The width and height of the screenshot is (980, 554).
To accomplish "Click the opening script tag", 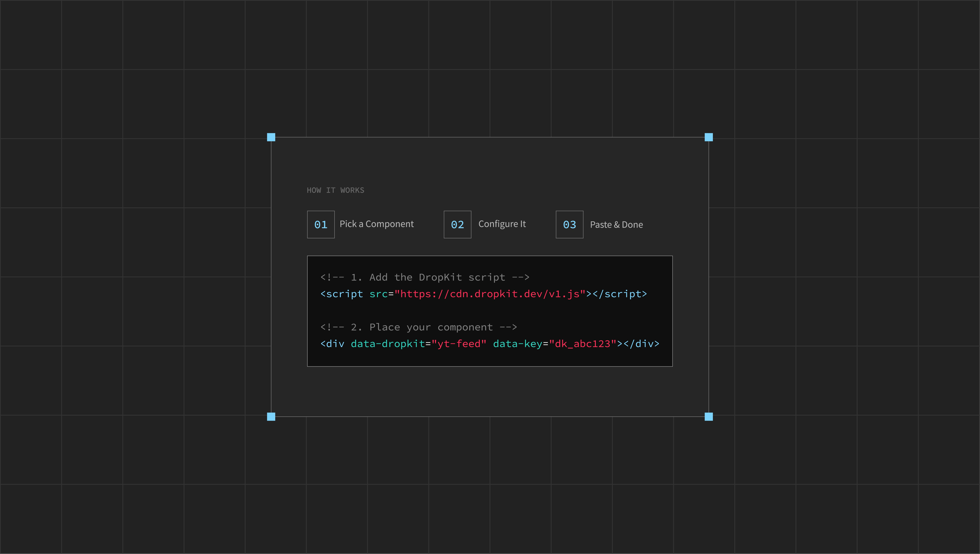I will pos(342,294).
